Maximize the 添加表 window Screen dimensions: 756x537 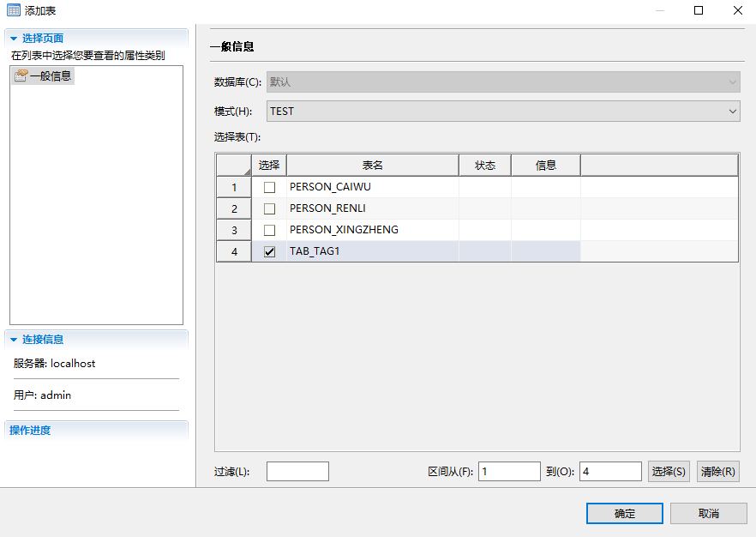click(698, 10)
